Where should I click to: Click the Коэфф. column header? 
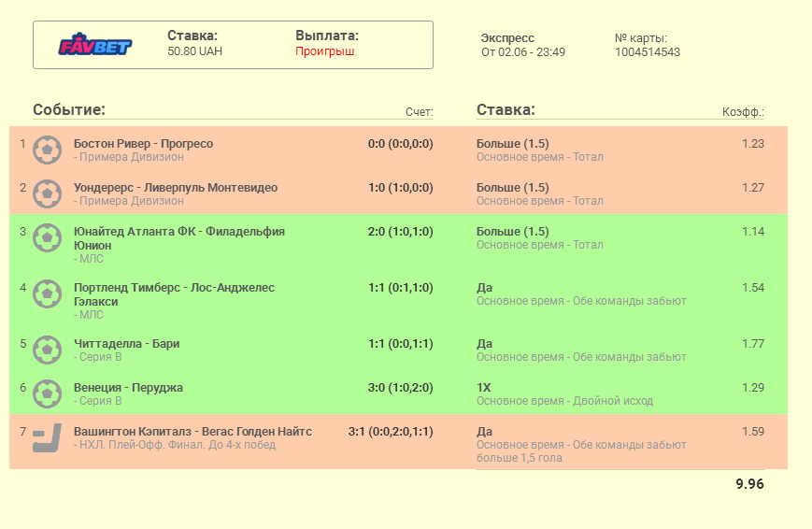(x=743, y=112)
